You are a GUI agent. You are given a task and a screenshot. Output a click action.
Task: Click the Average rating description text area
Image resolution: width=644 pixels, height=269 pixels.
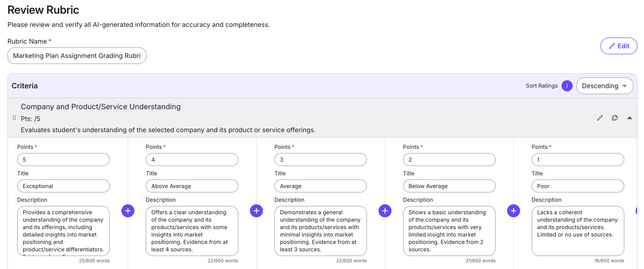(x=320, y=231)
